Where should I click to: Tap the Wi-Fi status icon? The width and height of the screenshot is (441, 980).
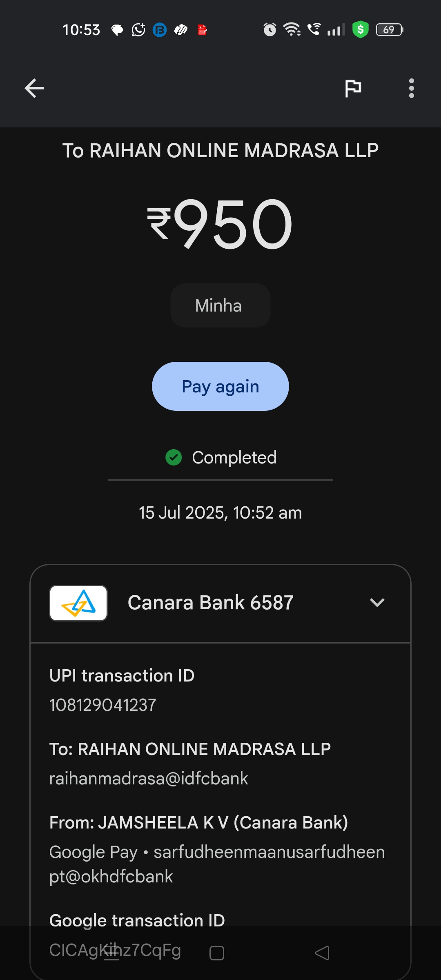click(x=292, y=29)
